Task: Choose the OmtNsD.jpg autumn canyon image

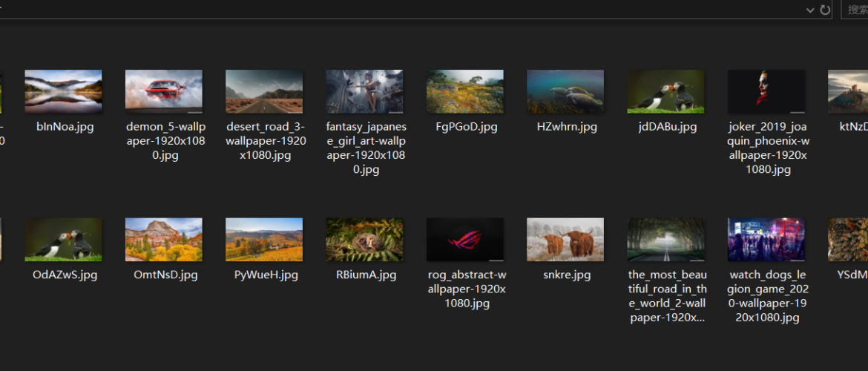Action: click(x=164, y=240)
